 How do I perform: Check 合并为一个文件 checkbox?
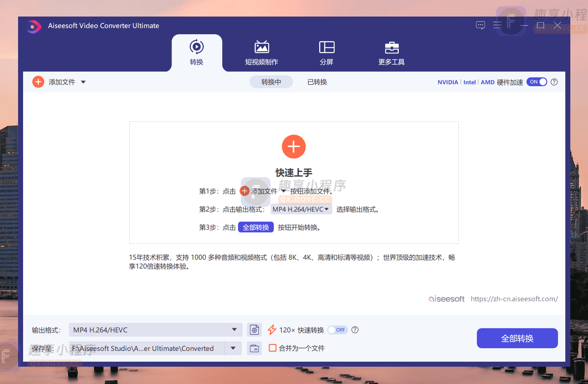point(273,348)
